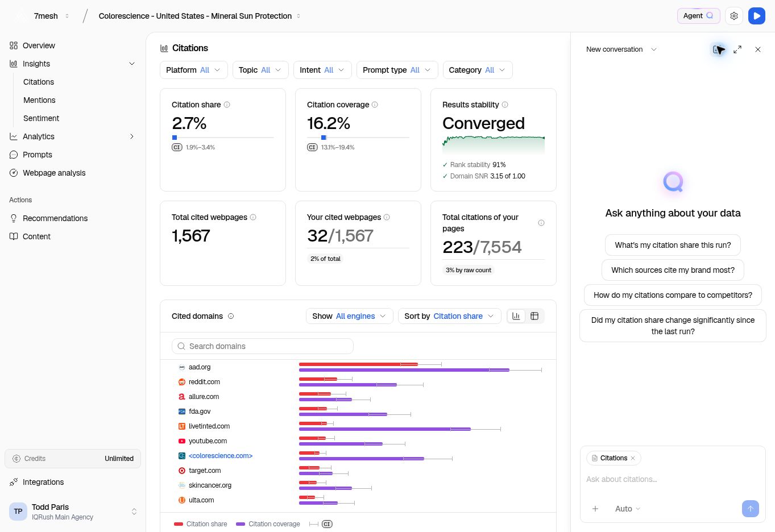Open the Prompt type filter dropdown
The width and height of the screenshot is (775, 532).
coord(397,70)
